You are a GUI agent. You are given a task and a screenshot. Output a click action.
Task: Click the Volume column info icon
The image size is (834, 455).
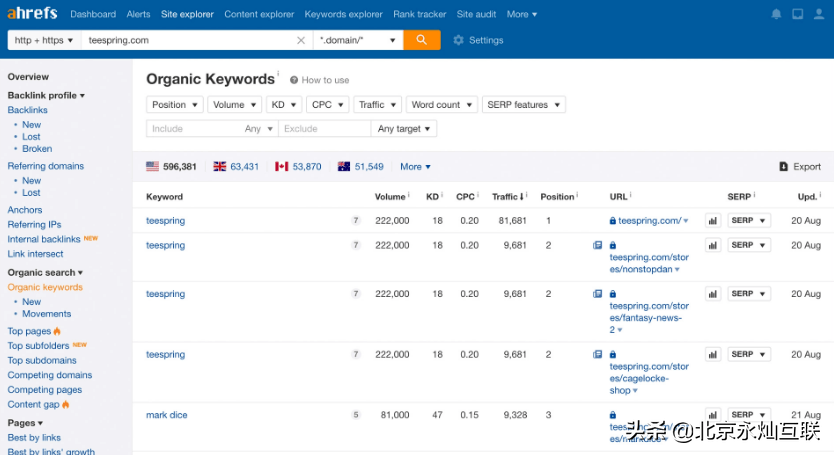tap(408, 194)
